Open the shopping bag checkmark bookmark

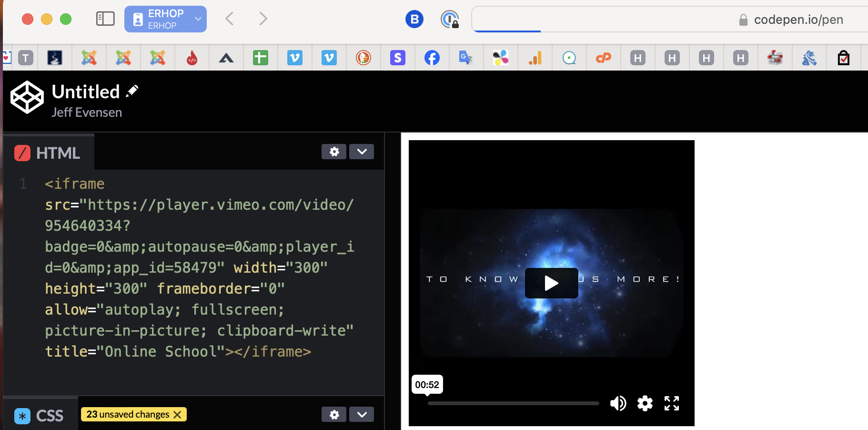[844, 58]
